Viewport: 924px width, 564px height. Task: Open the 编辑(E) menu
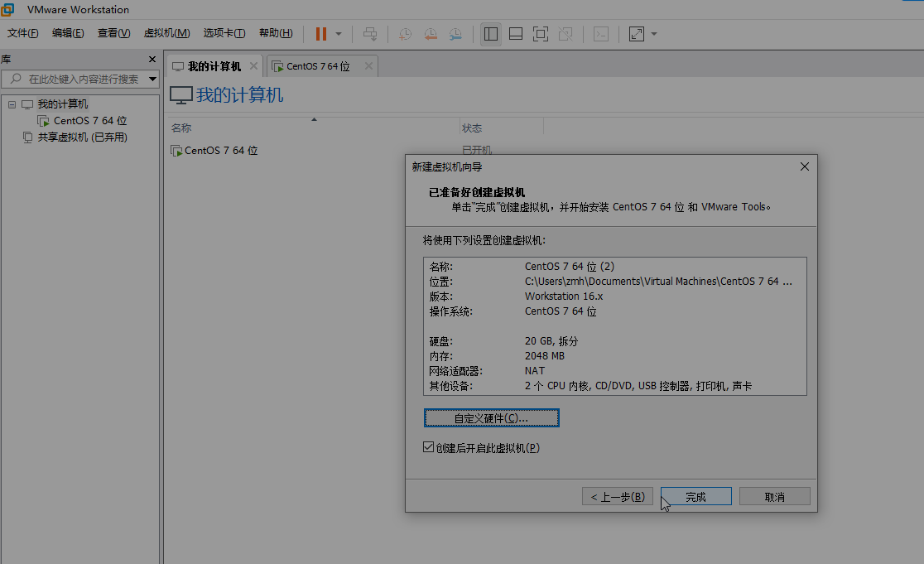click(x=68, y=33)
